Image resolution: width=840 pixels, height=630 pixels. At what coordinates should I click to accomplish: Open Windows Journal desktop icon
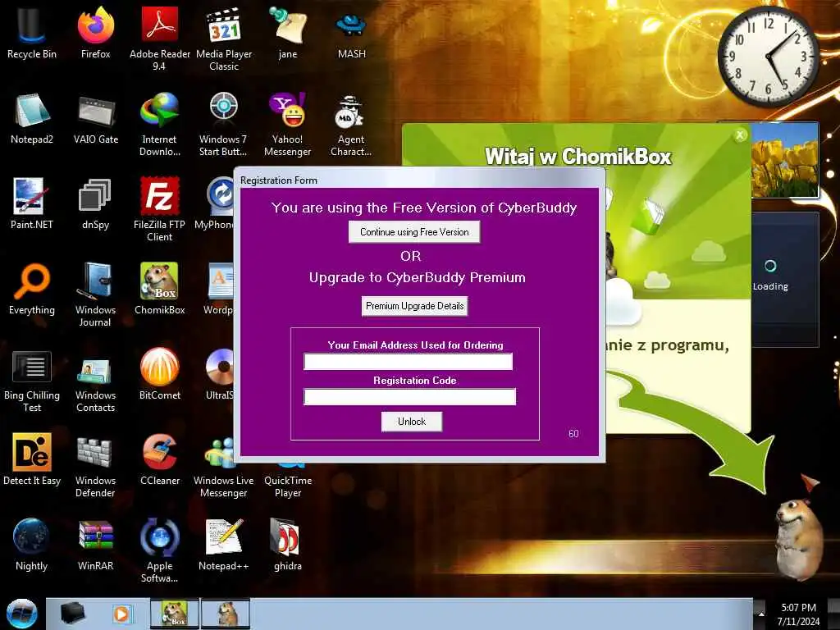[x=95, y=294]
